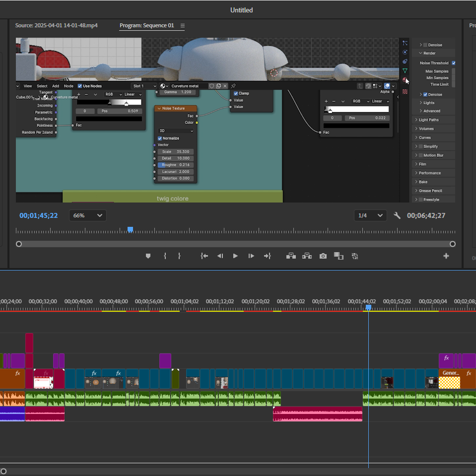Click the Program monitor zoom scroll bar
The width and height of the screenshot is (476, 476).
pyautogui.click(x=236, y=244)
